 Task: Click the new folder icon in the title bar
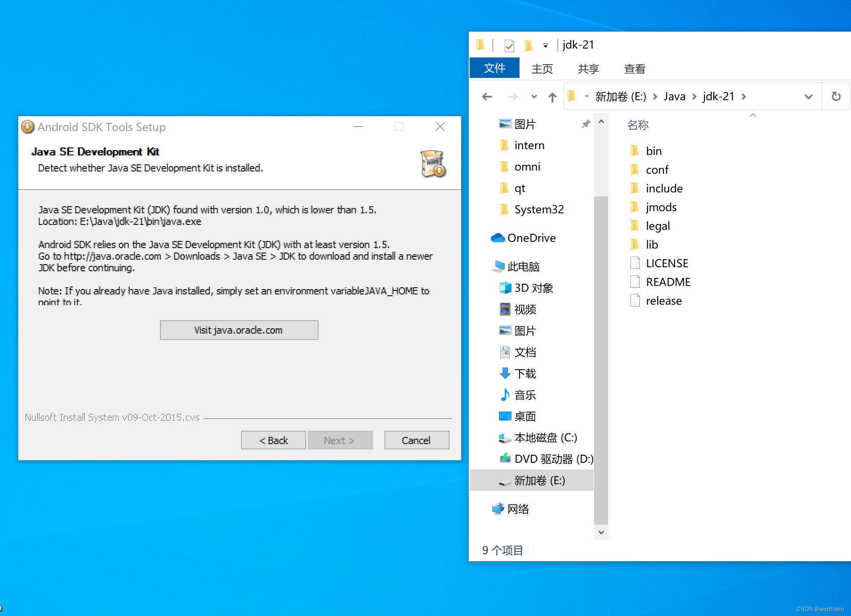tap(528, 45)
